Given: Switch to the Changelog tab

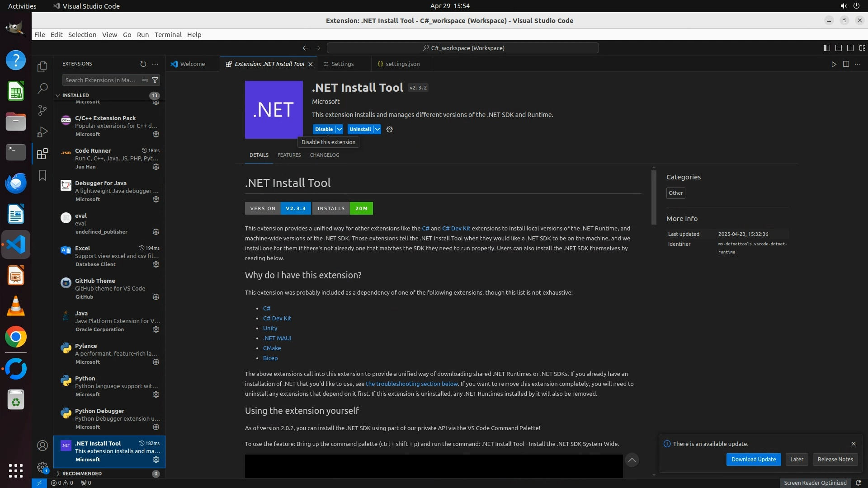Looking at the screenshot, I should (x=324, y=155).
